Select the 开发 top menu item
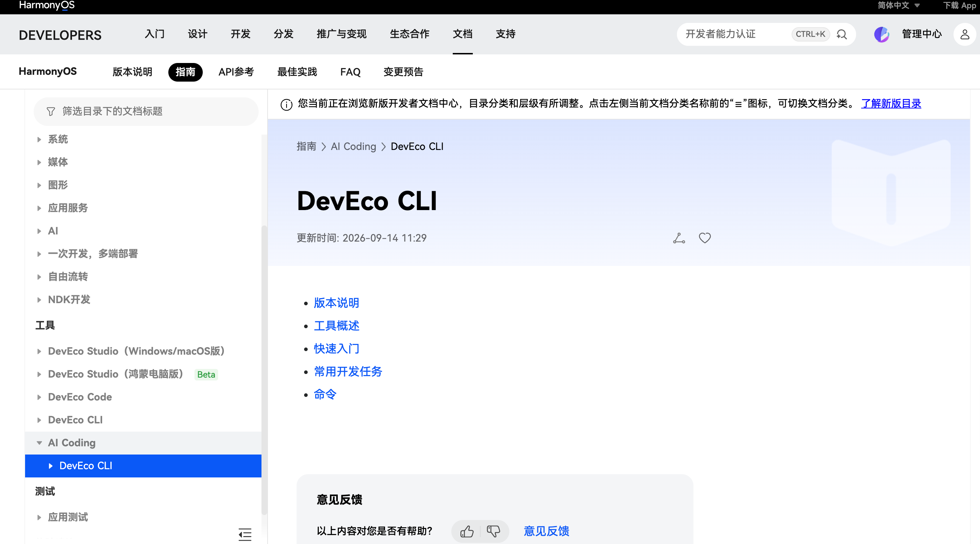This screenshot has width=980, height=544. (240, 34)
